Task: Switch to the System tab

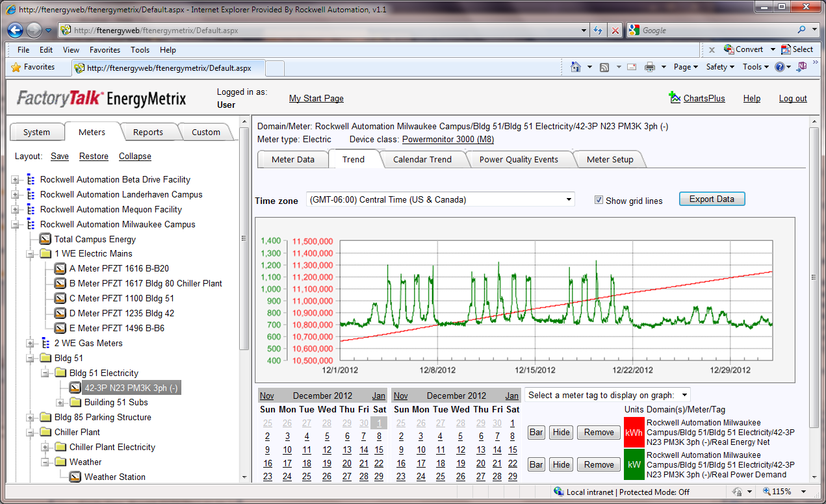Action: click(36, 132)
